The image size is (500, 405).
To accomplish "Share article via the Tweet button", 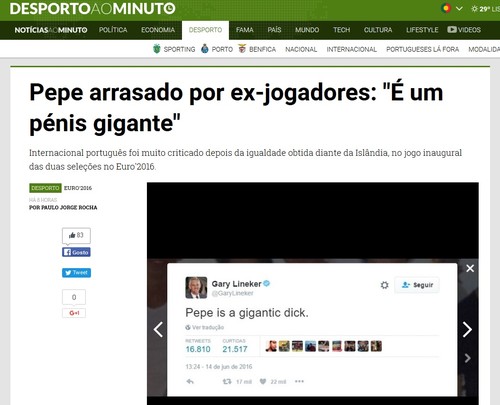I will click(x=76, y=273).
